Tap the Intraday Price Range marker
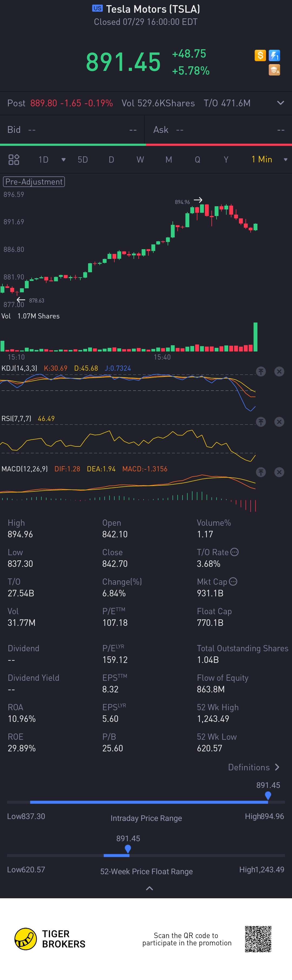 (x=268, y=795)
